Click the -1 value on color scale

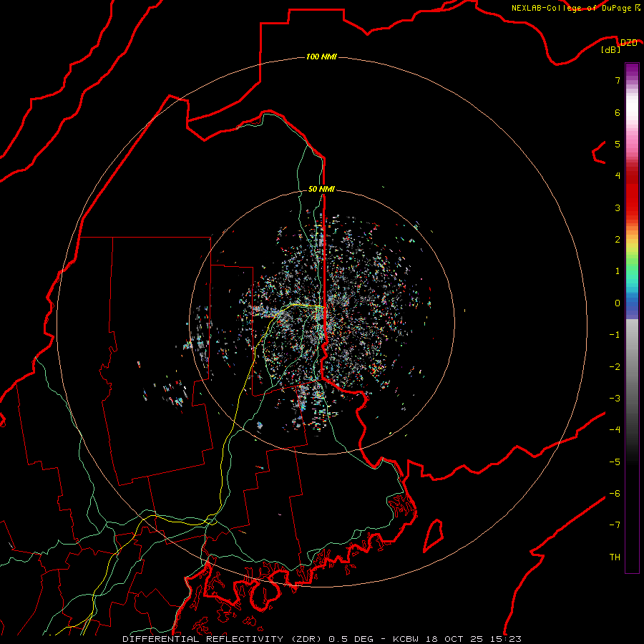click(615, 335)
